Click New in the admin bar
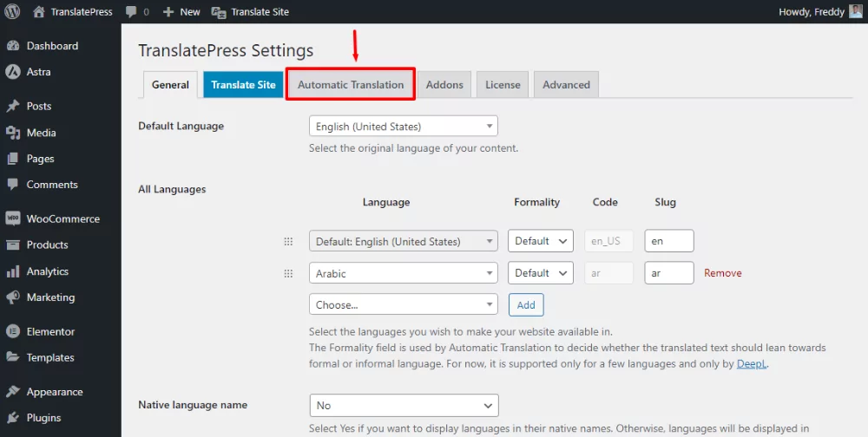The height and width of the screenshot is (437, 868). [x=190, y=11]
